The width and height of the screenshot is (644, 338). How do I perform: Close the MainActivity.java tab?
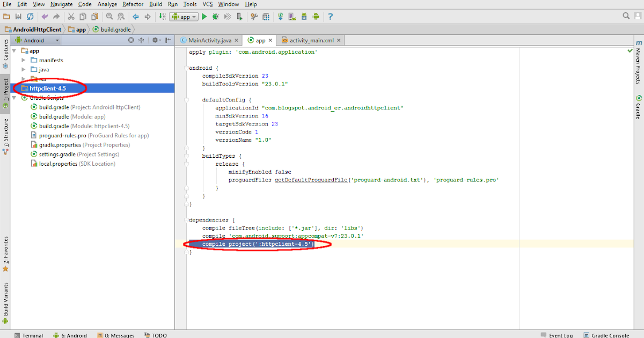point(237,40)
